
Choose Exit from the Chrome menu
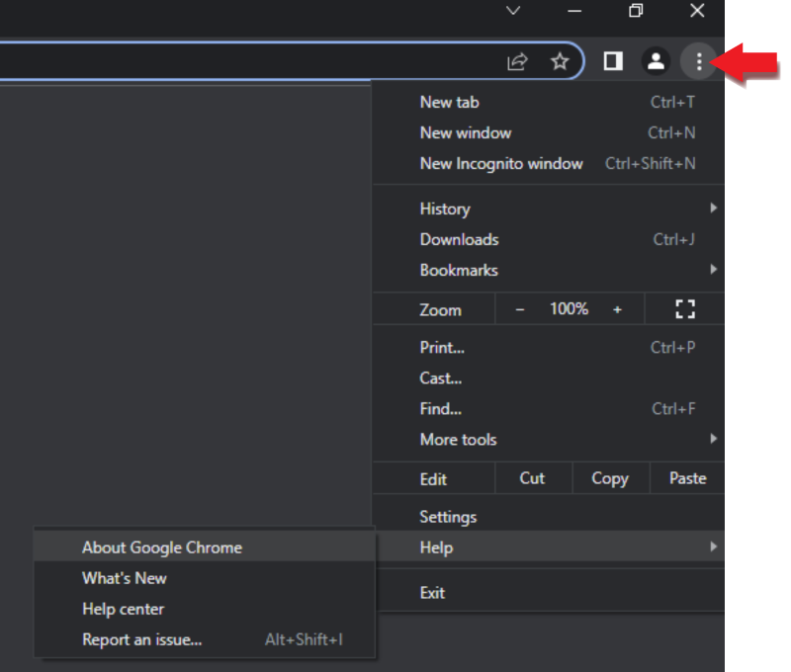[x=432, y=592]
